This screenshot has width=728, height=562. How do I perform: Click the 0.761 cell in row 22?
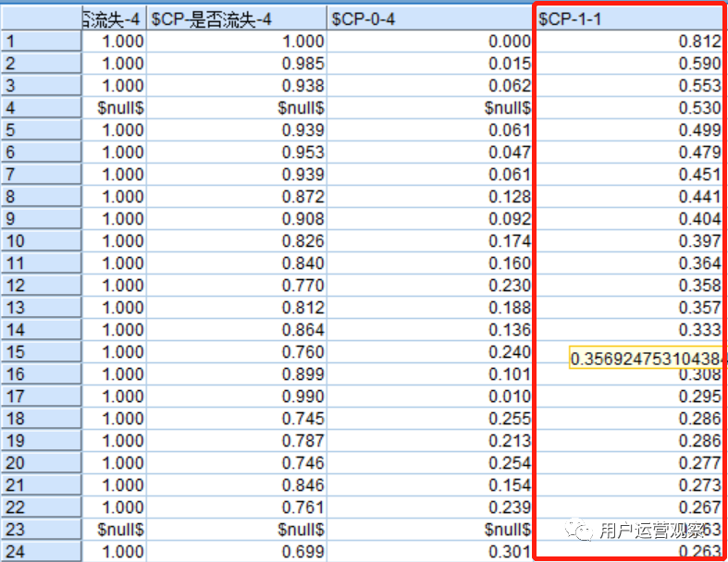[237, 507]
